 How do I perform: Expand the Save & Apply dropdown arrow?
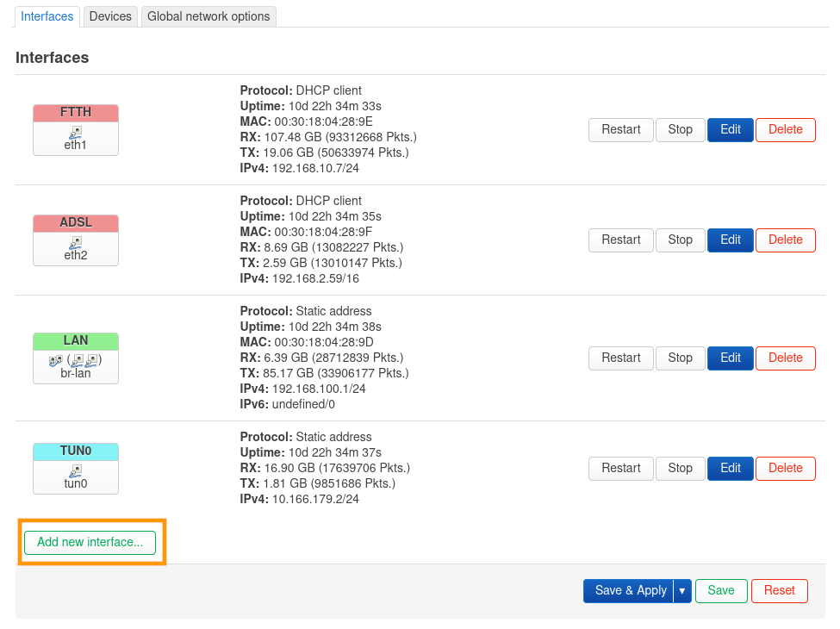[x=682, y=590]
